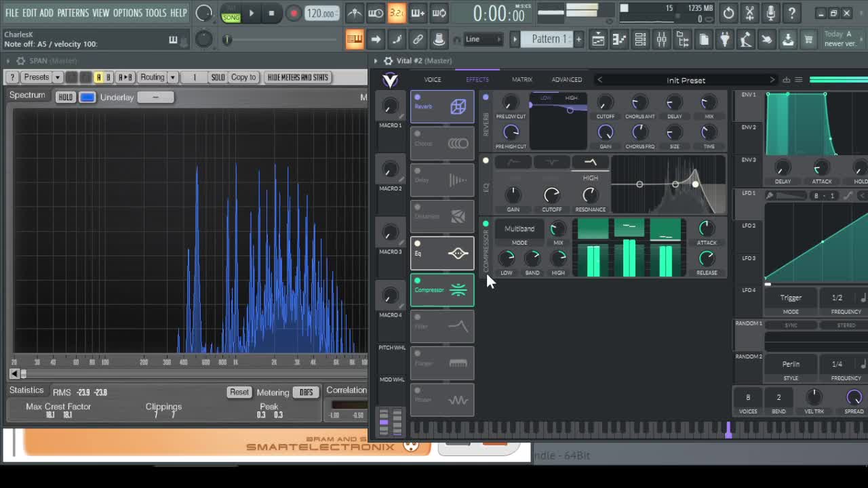
Task: Open the Playlist view from the toolbar
Action: 598,40
